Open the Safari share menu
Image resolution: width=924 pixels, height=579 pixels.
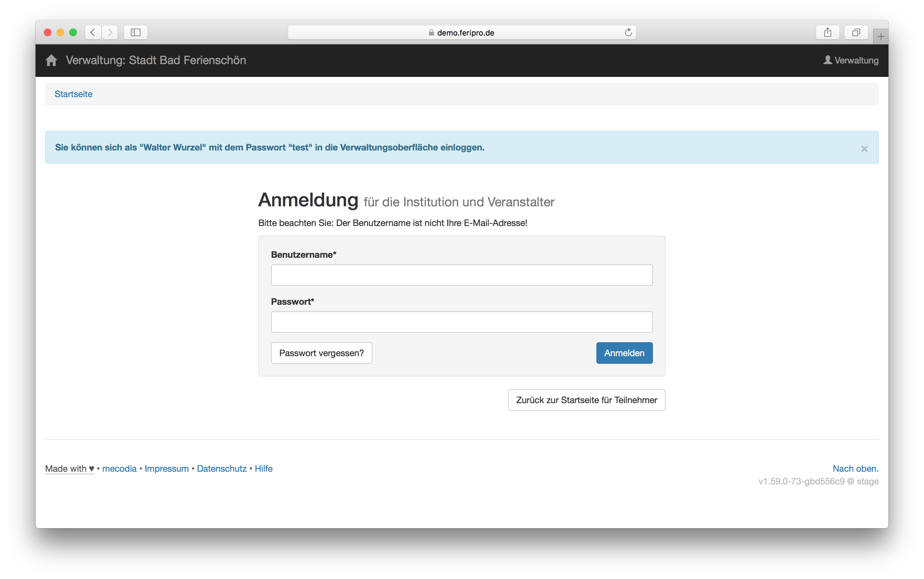(x=827, y=33)
